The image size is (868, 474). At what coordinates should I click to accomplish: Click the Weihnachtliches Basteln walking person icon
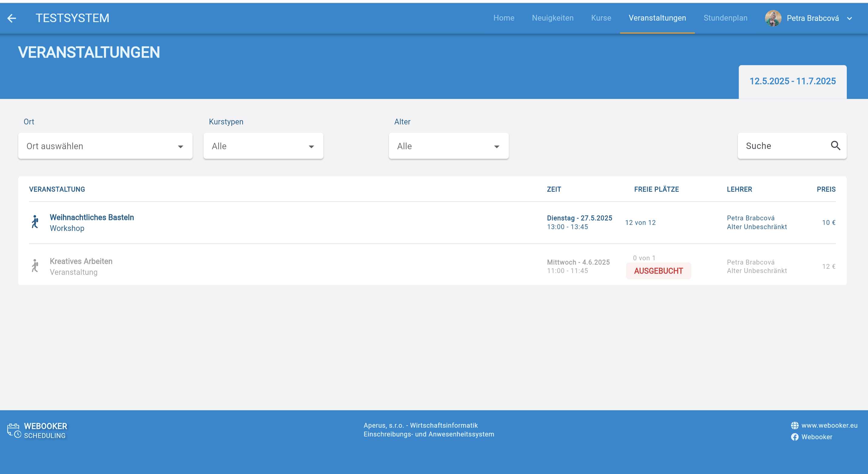(x=35, y=222)
